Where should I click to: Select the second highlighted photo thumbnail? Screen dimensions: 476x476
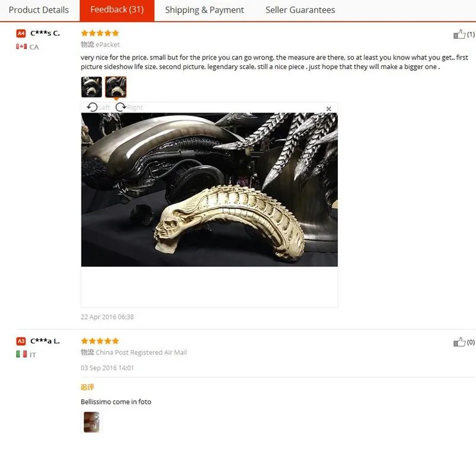(x=115, y=87)
